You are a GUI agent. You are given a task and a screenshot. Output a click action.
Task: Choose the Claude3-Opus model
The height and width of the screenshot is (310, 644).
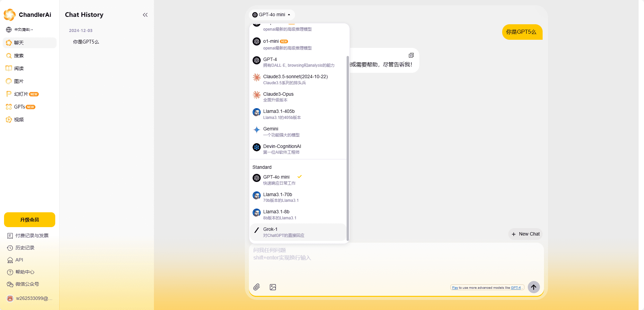[298, 97]
